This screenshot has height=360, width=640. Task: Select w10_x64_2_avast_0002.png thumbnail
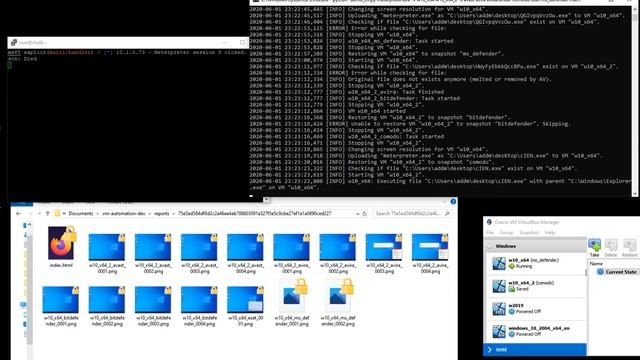(x=153, y=247)
